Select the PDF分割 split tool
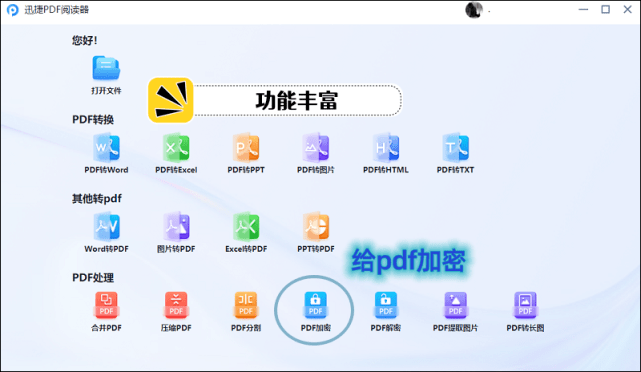The width and height of the screenshot is (641, 372). coord(246,305)
